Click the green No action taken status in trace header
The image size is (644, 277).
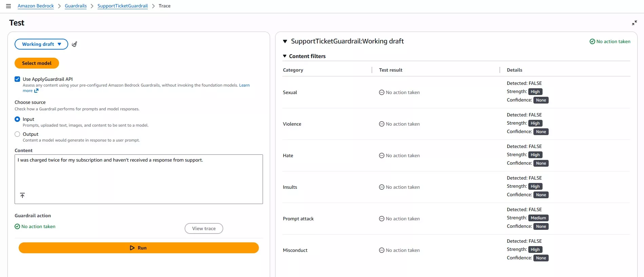(x=610, y=41)
